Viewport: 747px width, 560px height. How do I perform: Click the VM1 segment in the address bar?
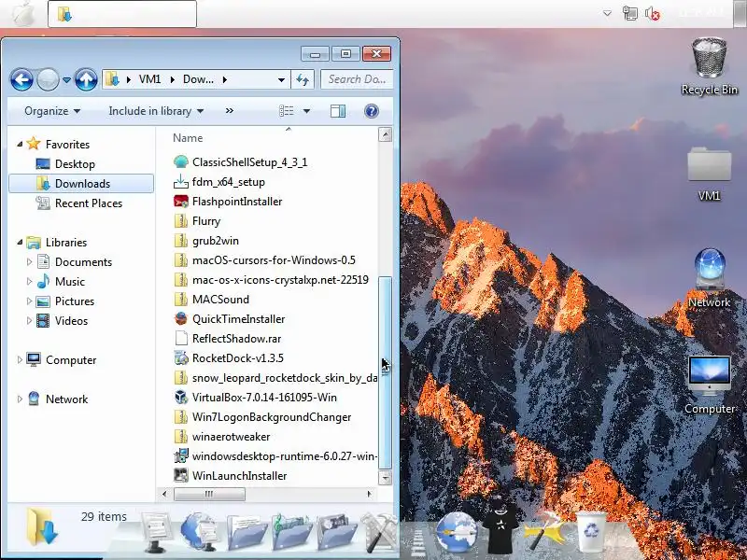[x=149, y=79]
